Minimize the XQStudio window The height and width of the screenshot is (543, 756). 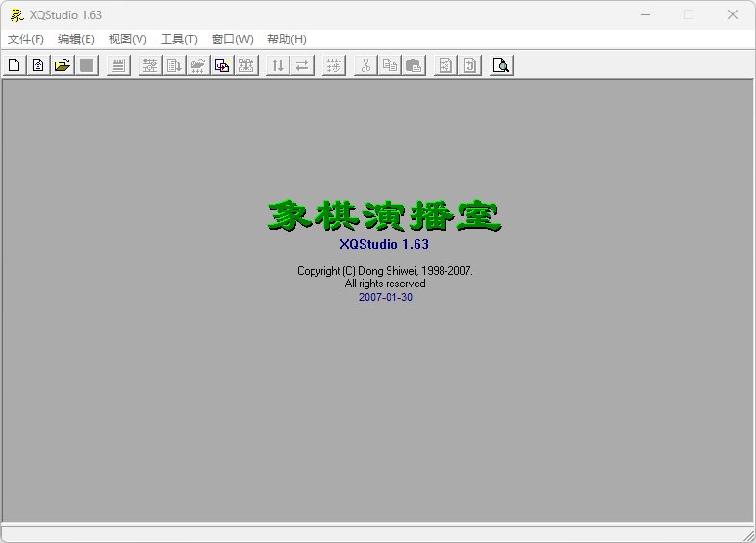pyautogui.click(x=643, y=14)
